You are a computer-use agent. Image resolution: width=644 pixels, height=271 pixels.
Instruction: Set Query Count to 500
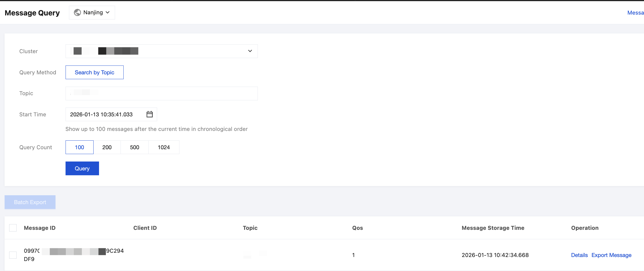click(135, 147)
